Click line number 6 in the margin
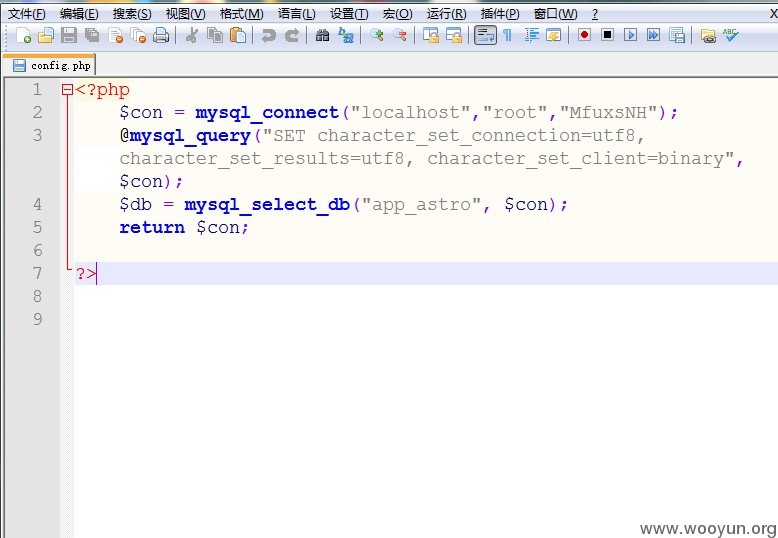The height and width of the screenshot is (538, 778). pyautogui.click(x=38, y=250)
